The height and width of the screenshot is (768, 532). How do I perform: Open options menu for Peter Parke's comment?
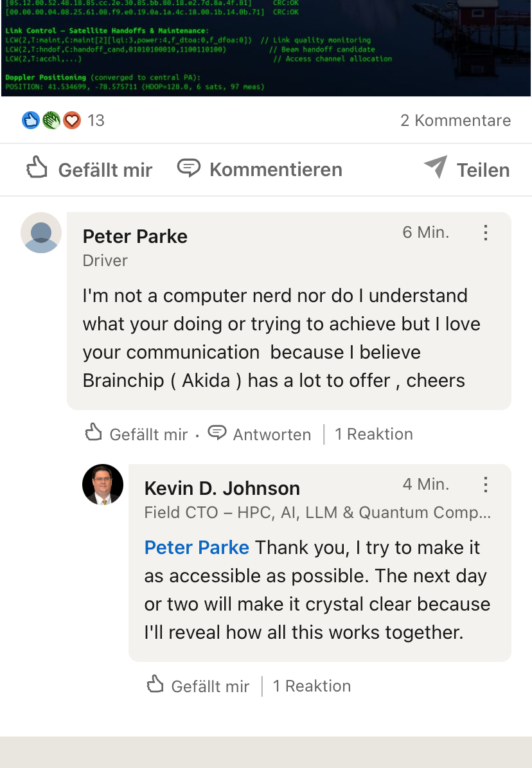(x=486, y=233)
